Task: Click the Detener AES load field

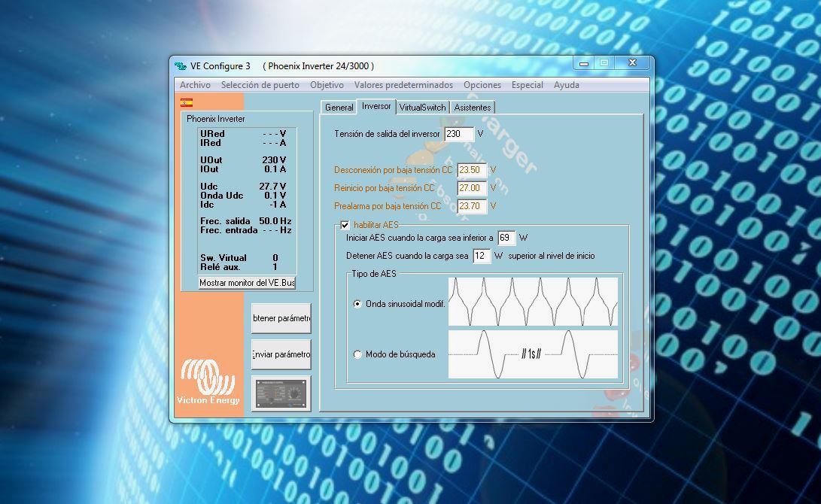Action: click(482, 256)
